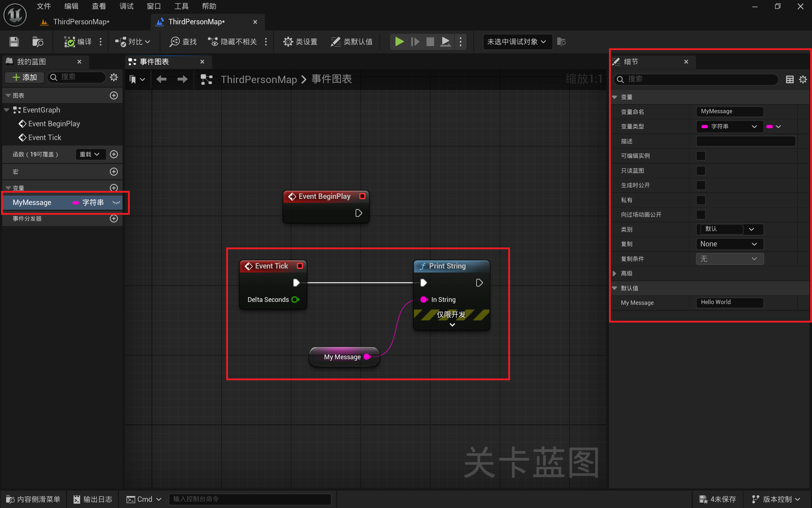Click the My Message default value field
Screen dimensions: 812x508
coord(729,302)
